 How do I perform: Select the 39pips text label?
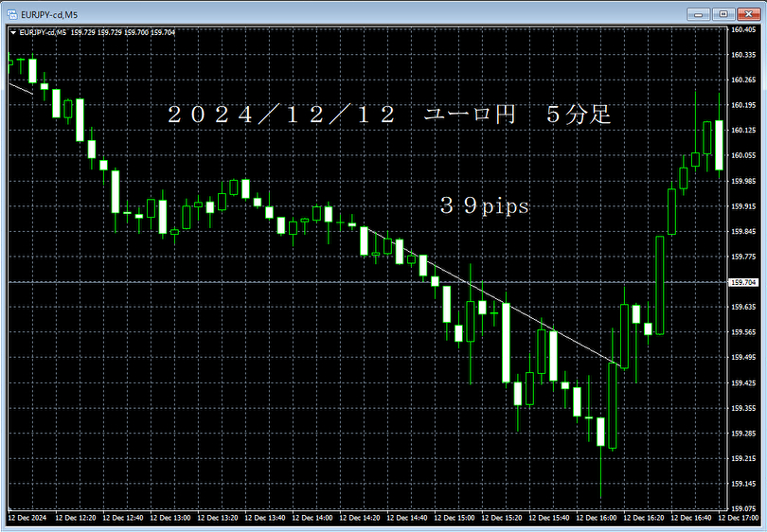coord(484,205)
